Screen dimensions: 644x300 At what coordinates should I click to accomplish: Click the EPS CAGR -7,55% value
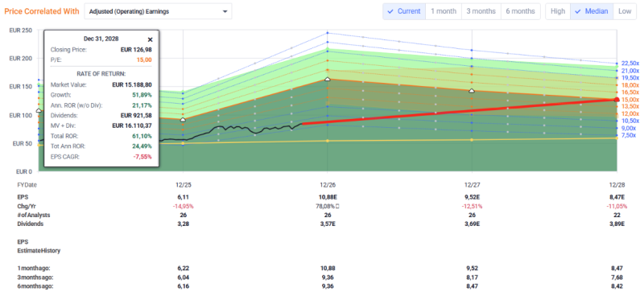142,156
